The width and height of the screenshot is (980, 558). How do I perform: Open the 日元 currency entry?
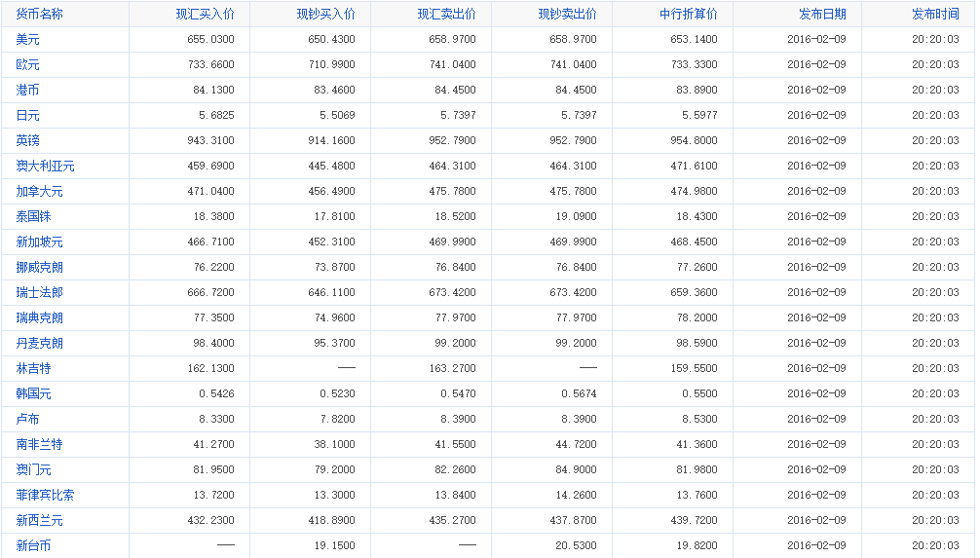28,115
